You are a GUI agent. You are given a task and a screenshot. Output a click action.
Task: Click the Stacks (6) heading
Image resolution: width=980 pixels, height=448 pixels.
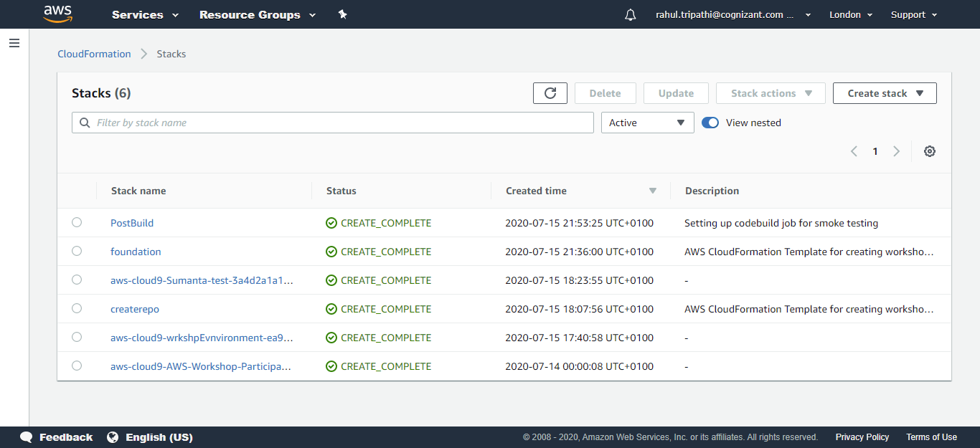tap(101, 93)
